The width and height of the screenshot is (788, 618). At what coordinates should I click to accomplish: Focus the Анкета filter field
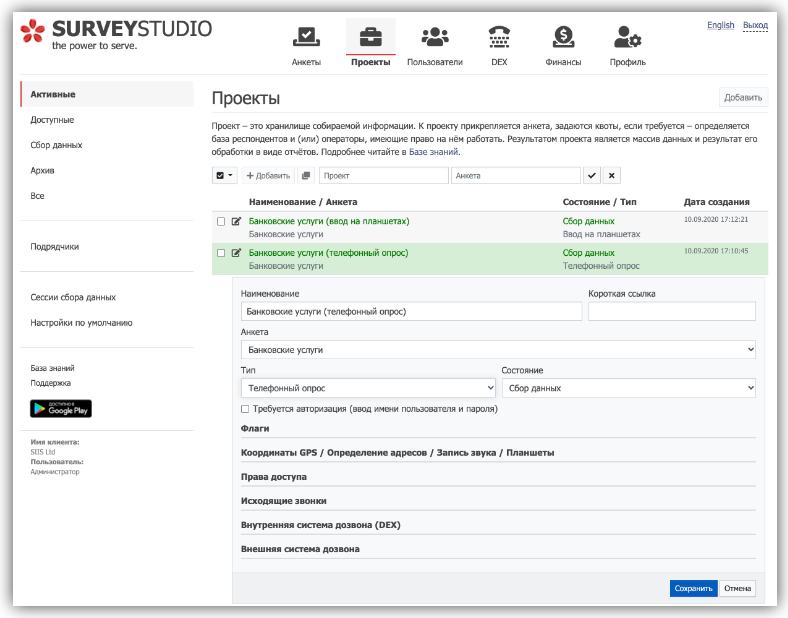click(516, 175)
